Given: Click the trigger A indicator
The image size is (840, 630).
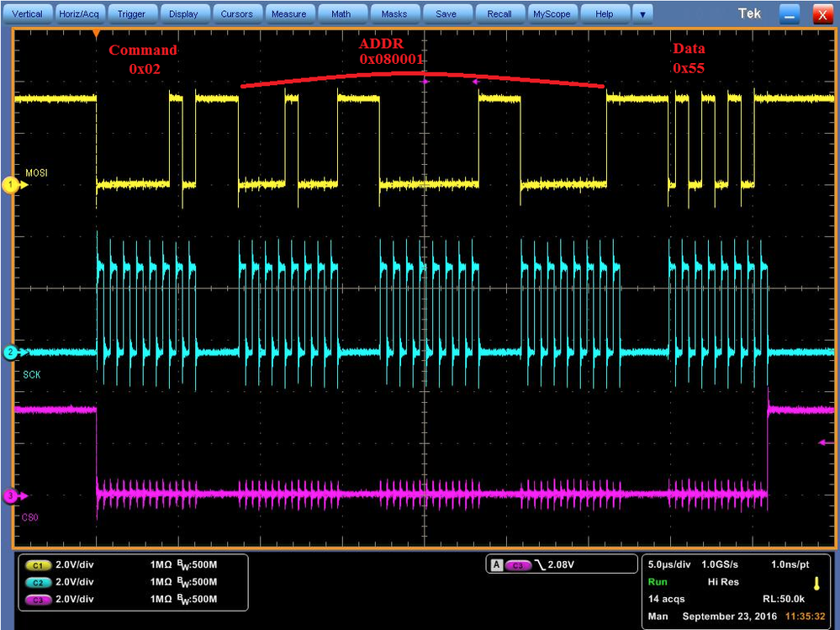Looking at the screenshot, I should click(497, 564).
